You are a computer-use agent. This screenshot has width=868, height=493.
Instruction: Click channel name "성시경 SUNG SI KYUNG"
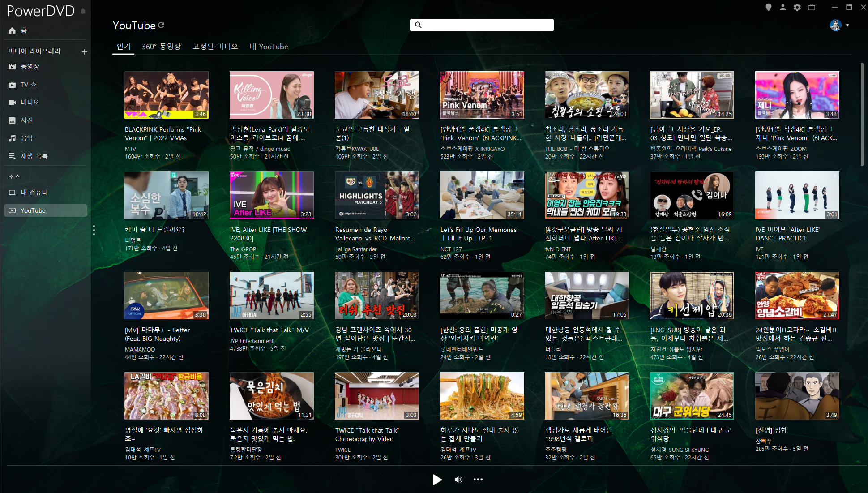(x=680, y=450)
